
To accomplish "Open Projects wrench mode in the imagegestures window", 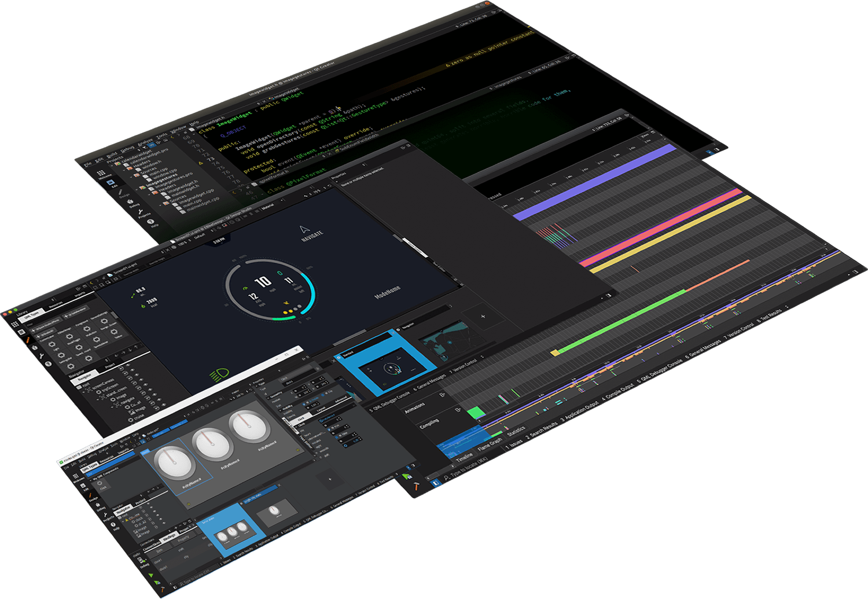I will point(141,212).
